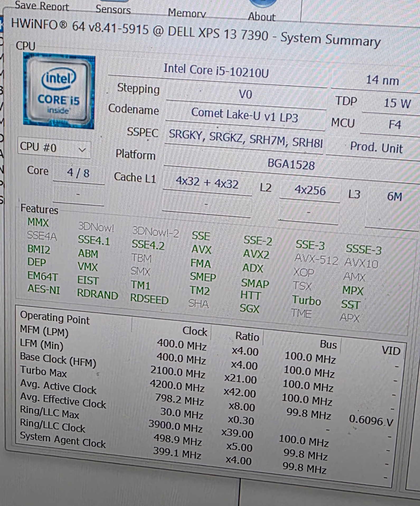This screenshot has width=420, height=506.
Task: Click the DEP feature label
Action: point(37,262)
